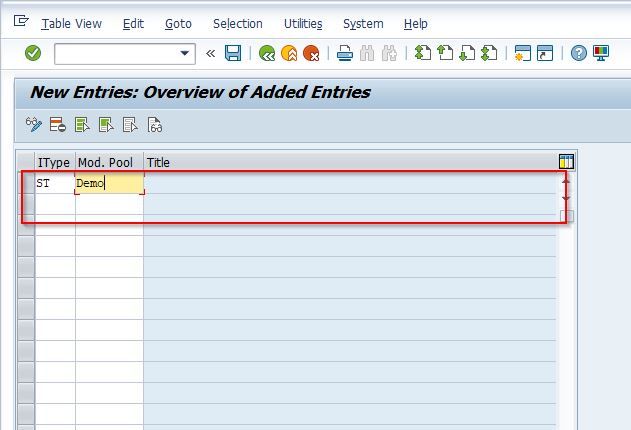Click the Display/Change glasses-pencil icon
The height and width of the screenshot is (430, 631).
coord(34,125)
